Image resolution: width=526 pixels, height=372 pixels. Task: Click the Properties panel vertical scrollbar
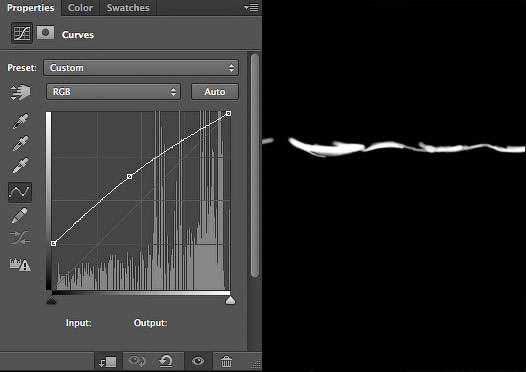point(255,165)
